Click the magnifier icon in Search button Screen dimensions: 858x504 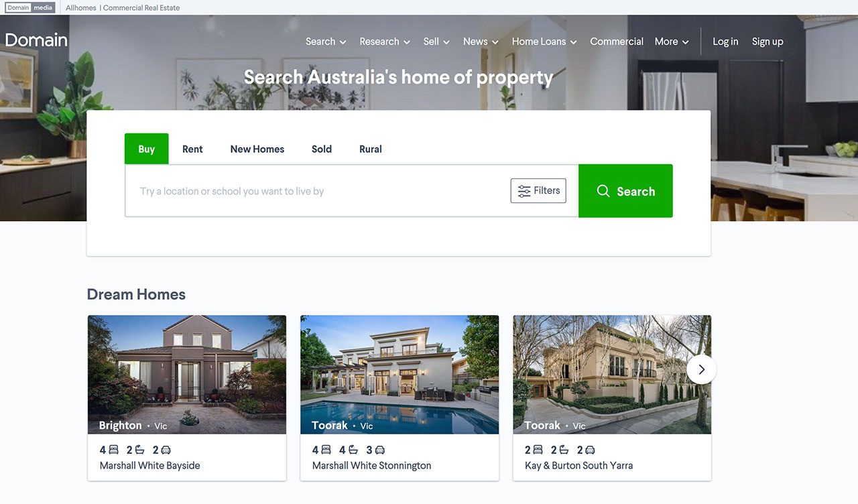click(x=603, y=191)
